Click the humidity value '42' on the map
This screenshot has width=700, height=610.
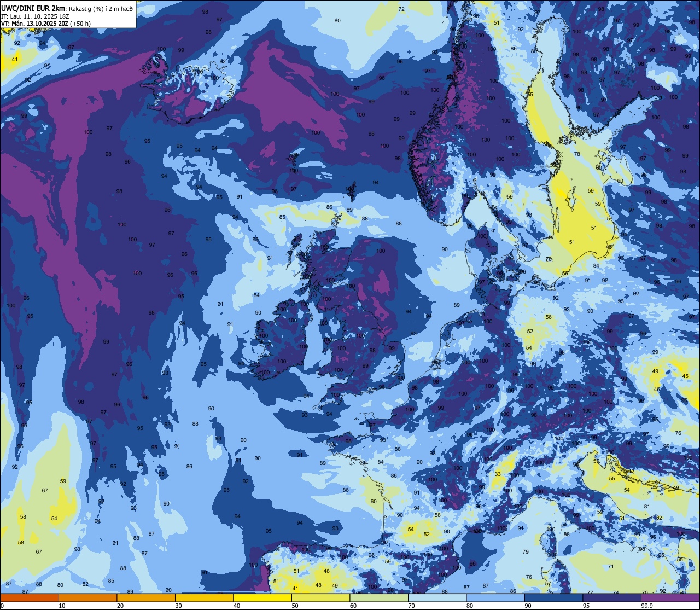point(631,471)
